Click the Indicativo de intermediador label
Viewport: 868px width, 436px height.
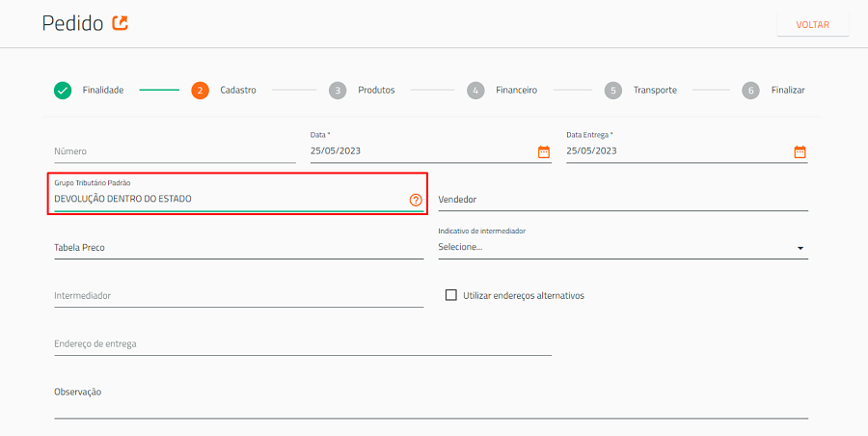click(x=481, y=231)
